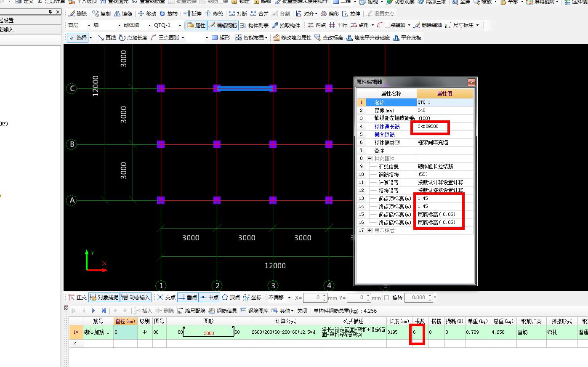
Task: Choose 点加长度 point plus length tool
Action: tap(133, 37)
